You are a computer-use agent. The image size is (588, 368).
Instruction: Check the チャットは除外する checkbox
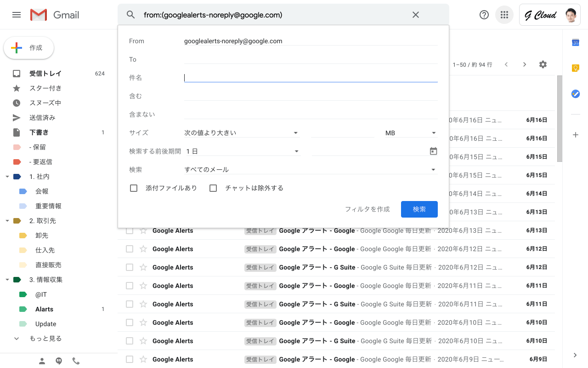click(x=213, y=188)
